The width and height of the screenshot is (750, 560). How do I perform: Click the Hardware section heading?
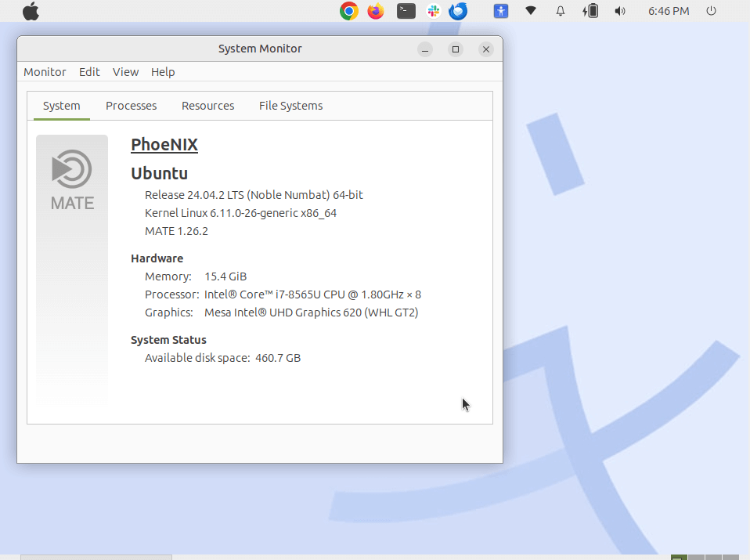pos(157,258)
